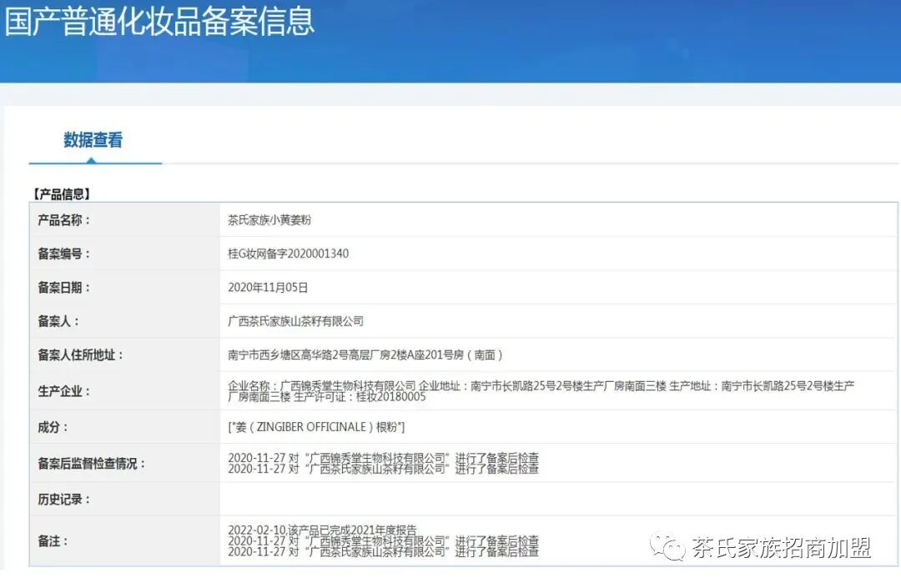This screenshot has height=588, width=901.
Task: Select the 备案日期 label
Action: tap(63, 288)
